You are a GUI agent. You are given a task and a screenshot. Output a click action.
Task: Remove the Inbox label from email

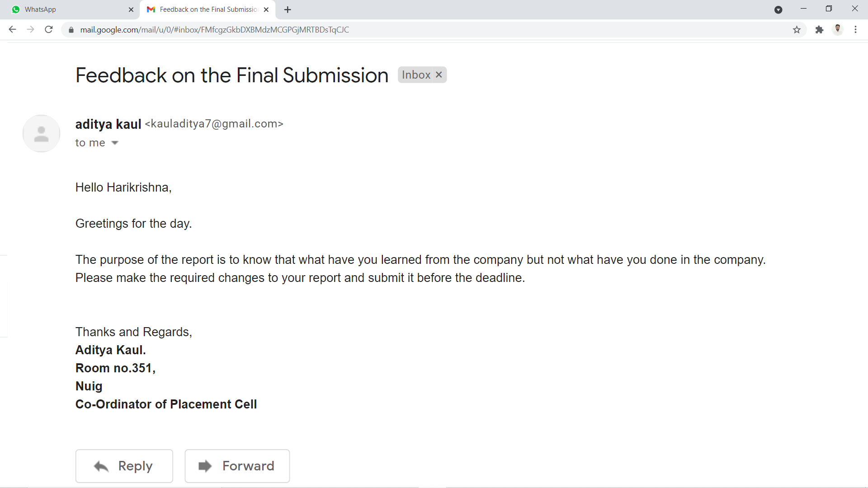point(439,75)
